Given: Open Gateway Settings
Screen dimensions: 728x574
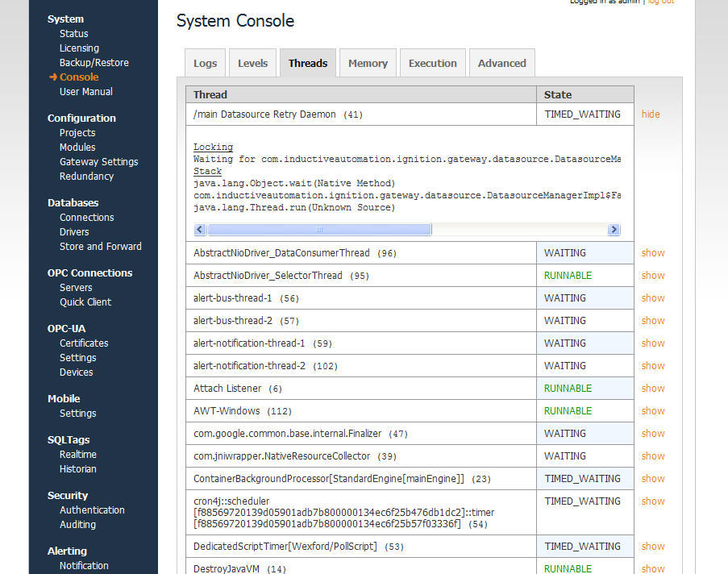Looking at the screenshot, I should point(99,161).
